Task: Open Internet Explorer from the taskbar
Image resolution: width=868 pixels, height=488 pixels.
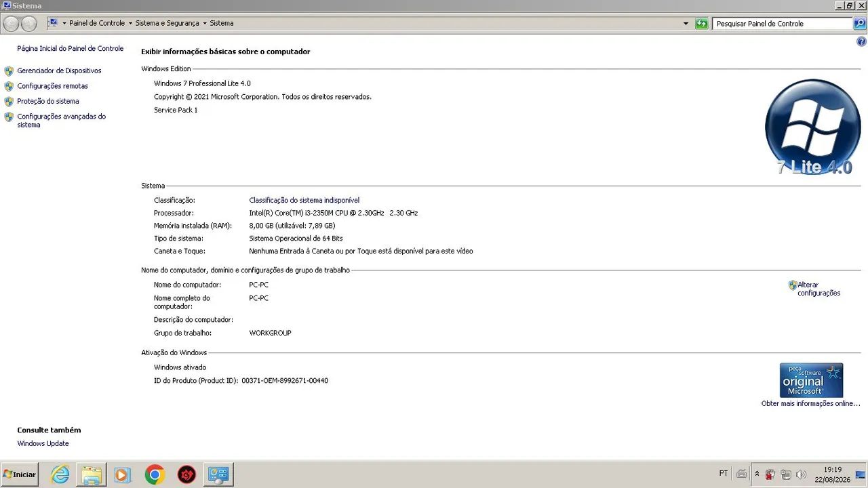Action: point(60,474)
